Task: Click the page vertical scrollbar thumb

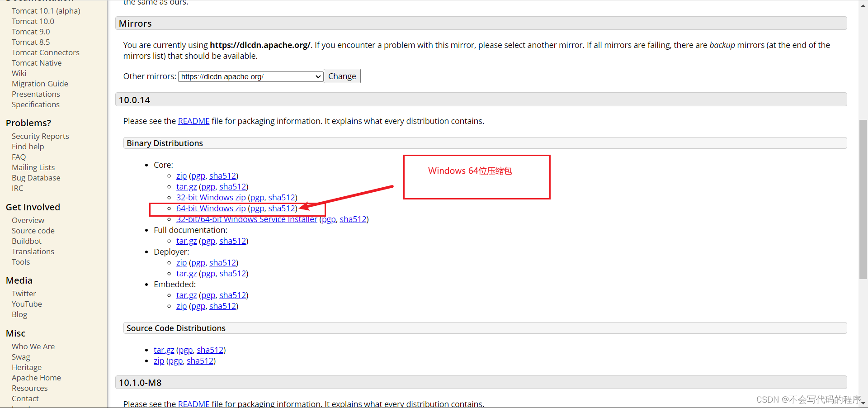Action: point(863,199)
